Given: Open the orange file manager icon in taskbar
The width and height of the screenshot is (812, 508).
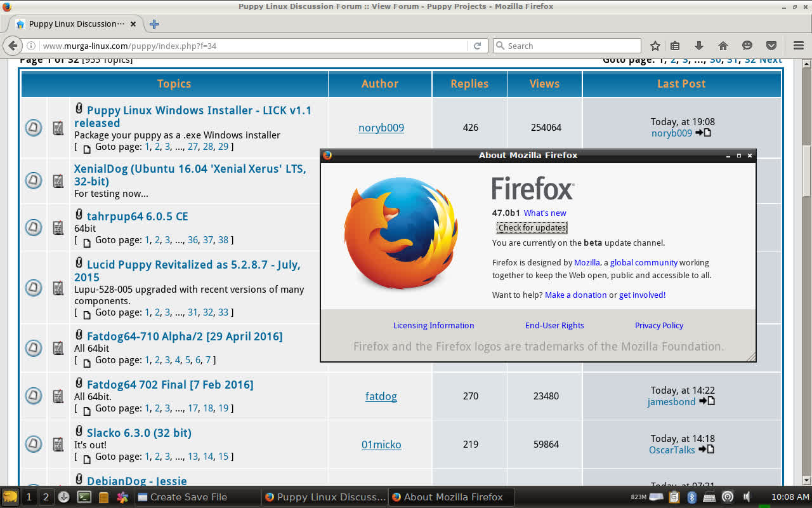Looking at the screenshot, I should point(103,497).
